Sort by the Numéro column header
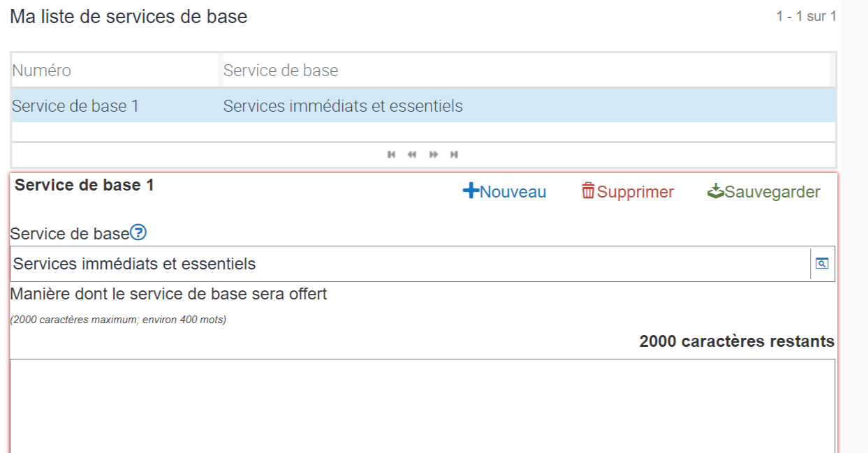 click(x=42, y=70)
